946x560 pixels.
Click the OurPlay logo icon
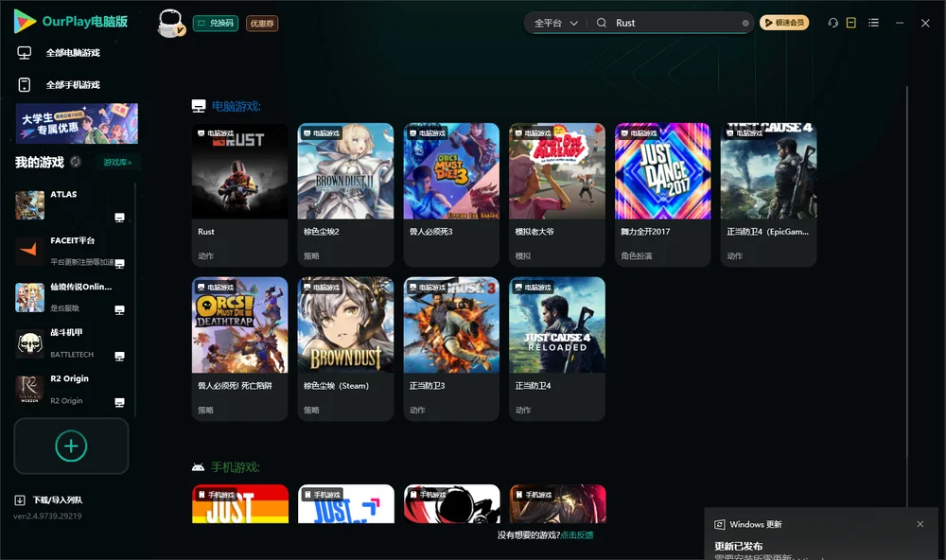click(25, 21)
